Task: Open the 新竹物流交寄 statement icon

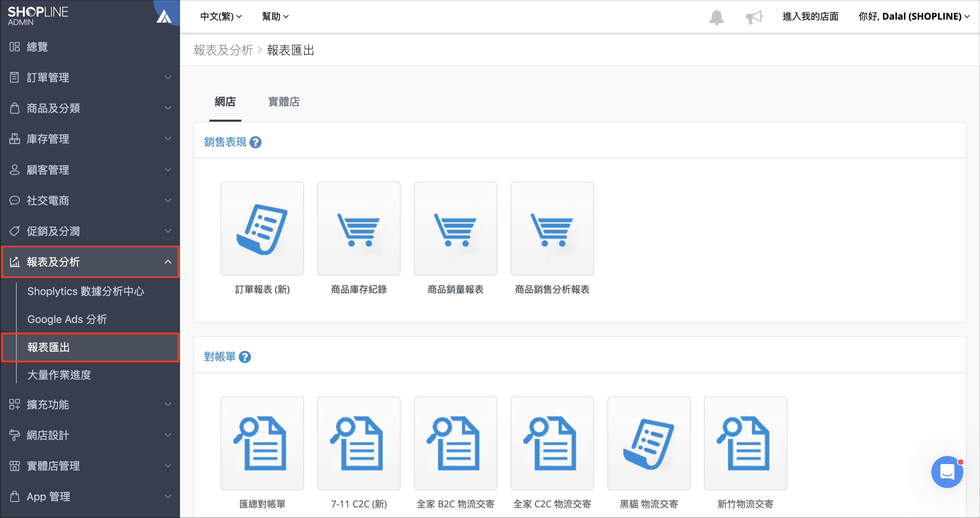Action: click(x=745, y=443)
